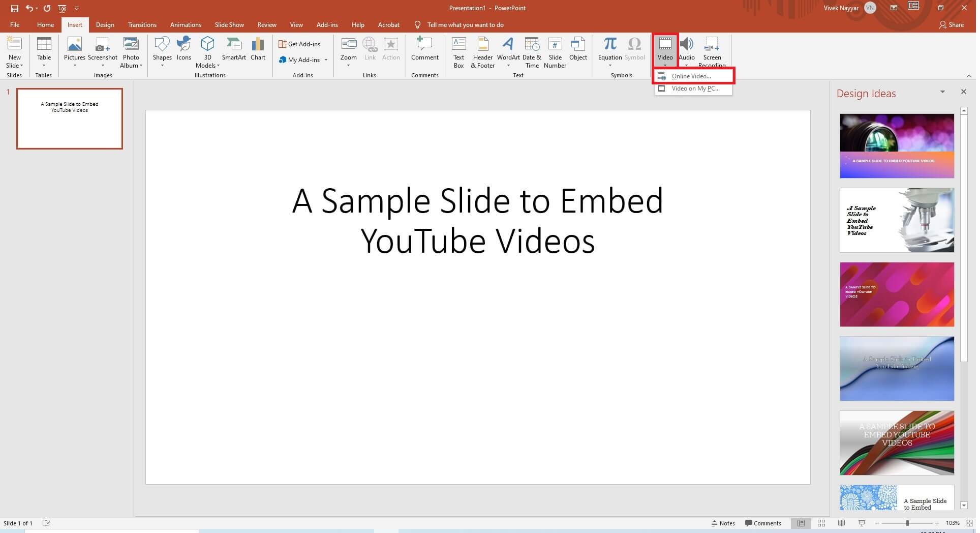Insert a SmartArt graphic
This screenshot has height=533, width=980.
tap(234, 49)
